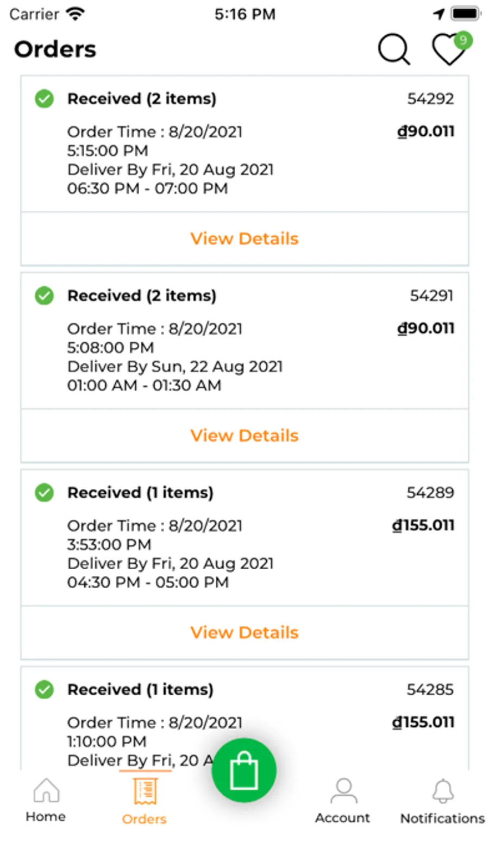Select the order 54285 card title
489x868 pixels.
pyautogui.click(x=140, y=689)
